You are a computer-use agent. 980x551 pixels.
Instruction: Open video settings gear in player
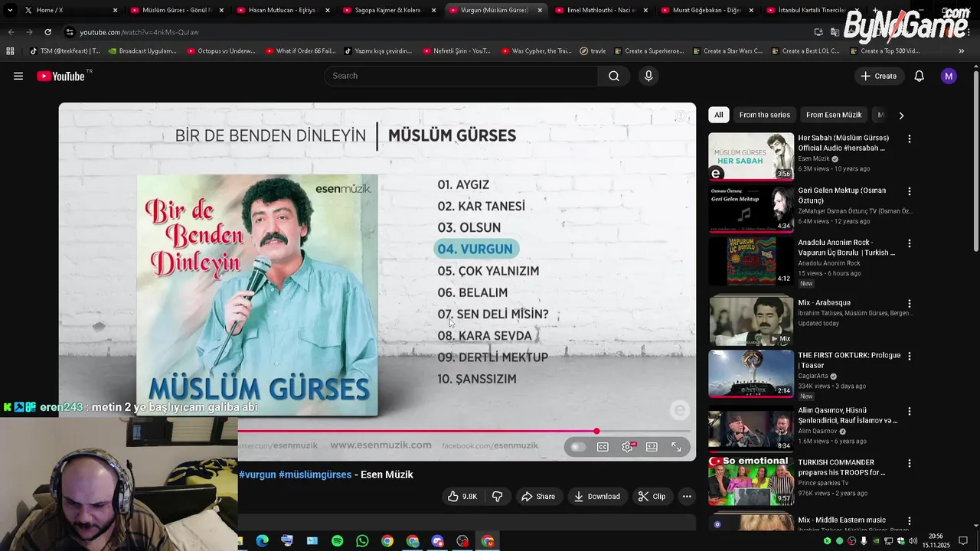point(628,447)
